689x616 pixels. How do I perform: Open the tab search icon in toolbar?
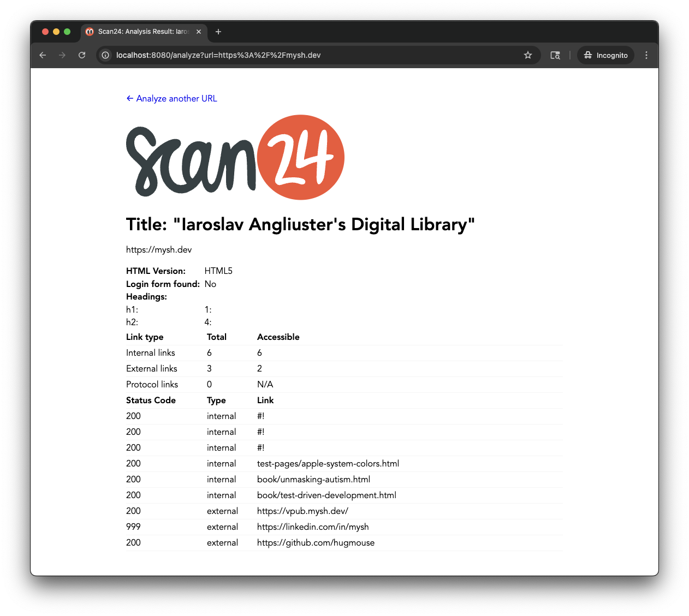tap(555, 55)
